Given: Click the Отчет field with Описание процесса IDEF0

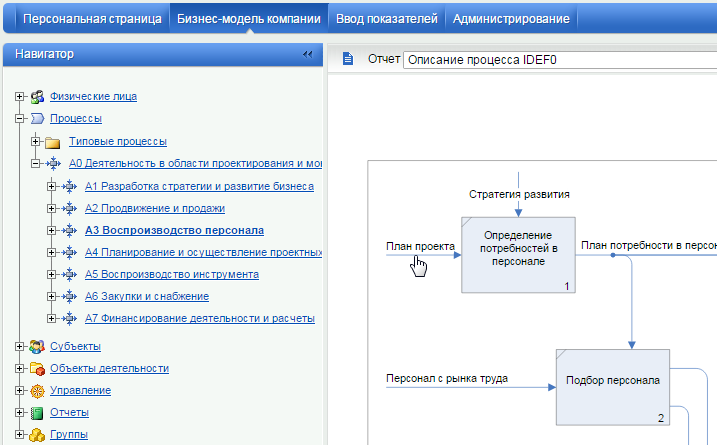Looking at the screenshot, I should tap(558, 59).
